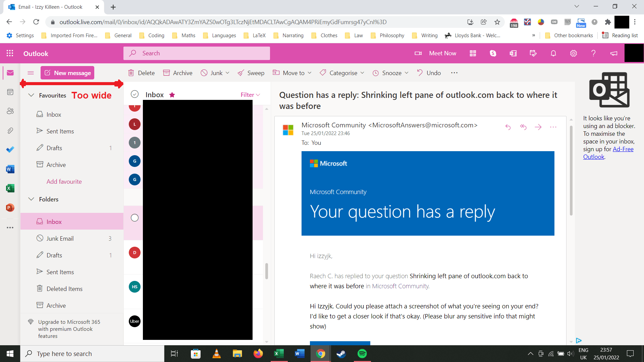Toggle select-all circle beside Inbox heading
This screenshot has width=644, height=362.
[135, 94]
